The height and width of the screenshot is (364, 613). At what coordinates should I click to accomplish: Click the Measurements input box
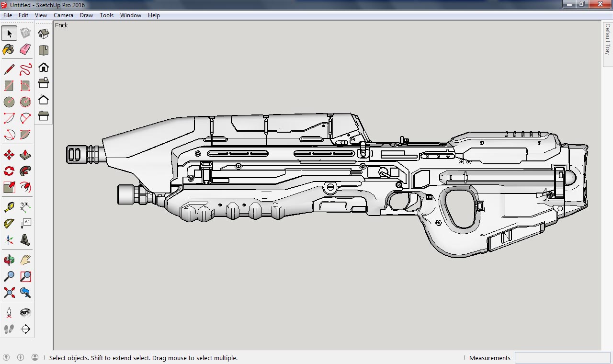click(563, 358)
